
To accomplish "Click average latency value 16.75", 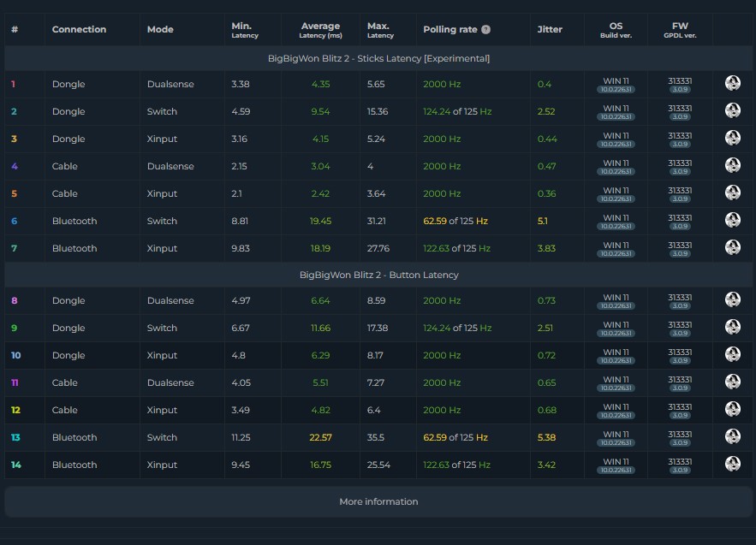I will pos(320,465).
